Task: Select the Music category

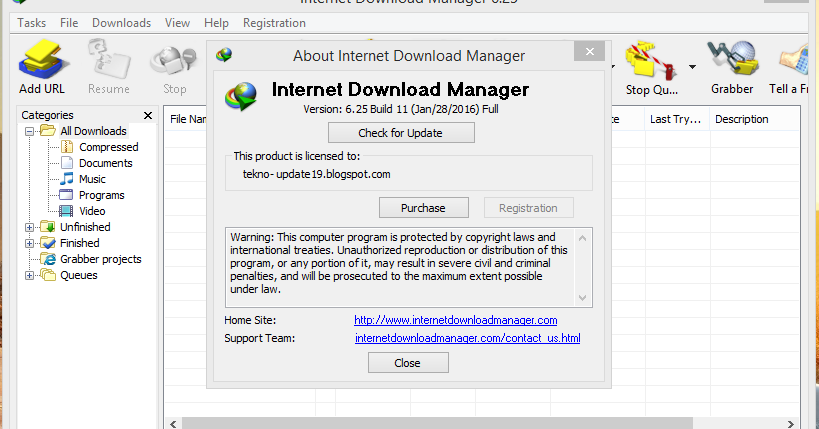Action: (x=92, y=179)
